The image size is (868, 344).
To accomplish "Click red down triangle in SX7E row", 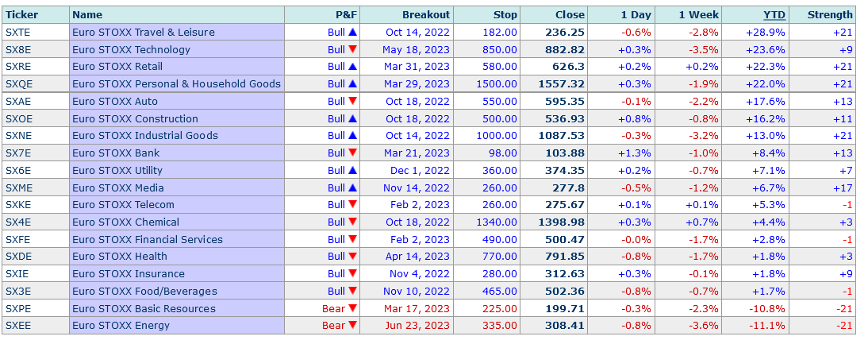I will tap(352, 153).
